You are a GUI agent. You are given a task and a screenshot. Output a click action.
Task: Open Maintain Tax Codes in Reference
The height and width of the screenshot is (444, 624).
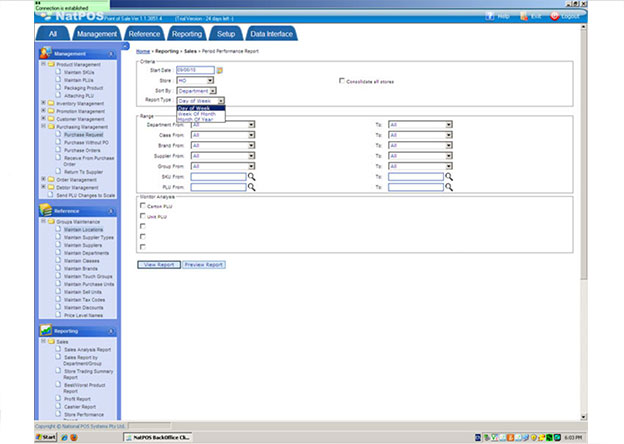(x=84, y=300)
